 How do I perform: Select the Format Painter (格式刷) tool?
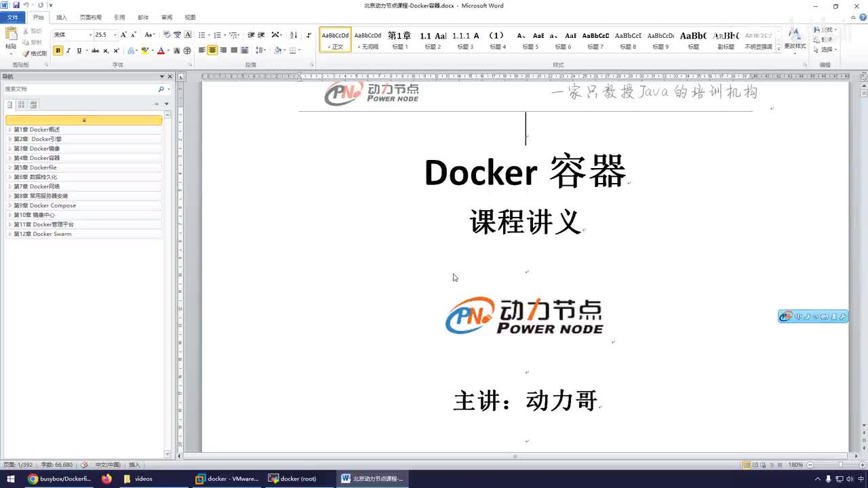click(35, 54)
